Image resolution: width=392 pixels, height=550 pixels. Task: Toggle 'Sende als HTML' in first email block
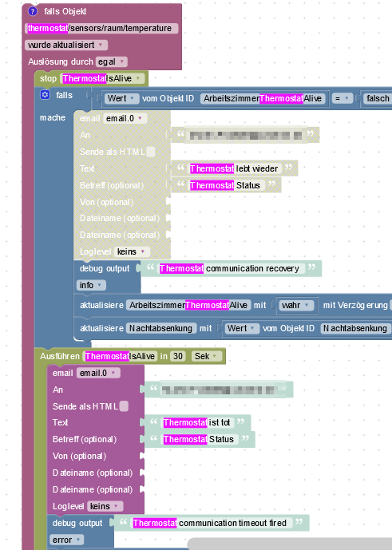(151, 152)
